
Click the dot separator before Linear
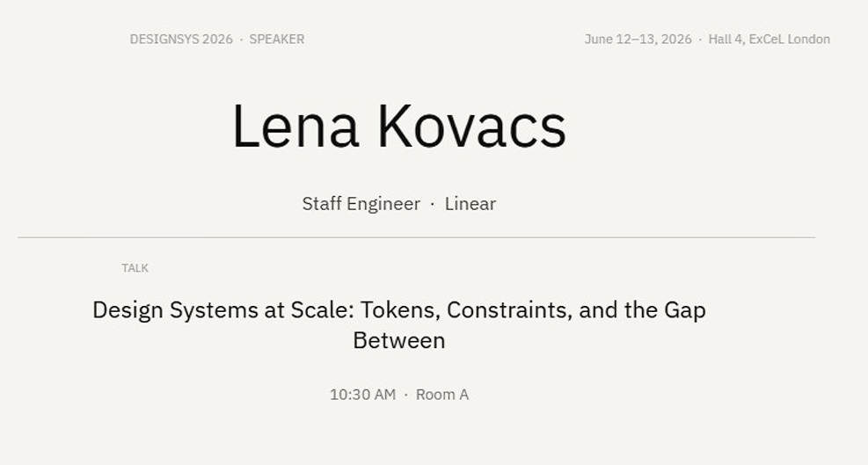pos(433,204)
